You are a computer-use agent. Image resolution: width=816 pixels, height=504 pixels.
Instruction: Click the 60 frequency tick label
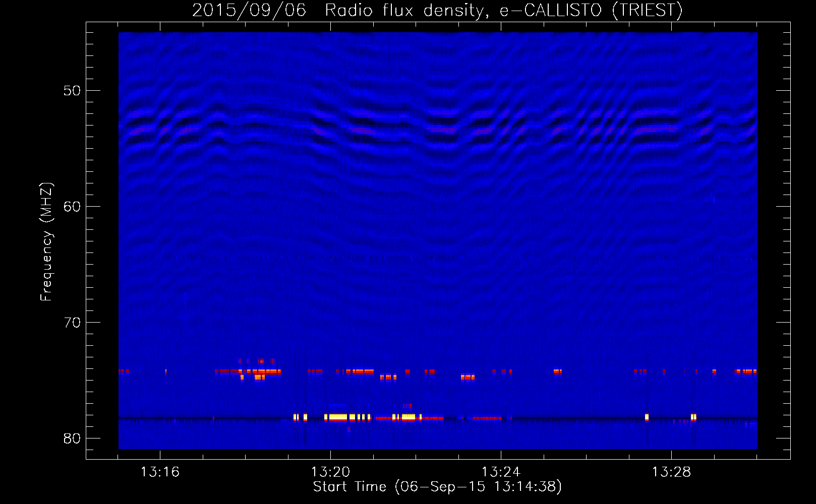point(72,207)
